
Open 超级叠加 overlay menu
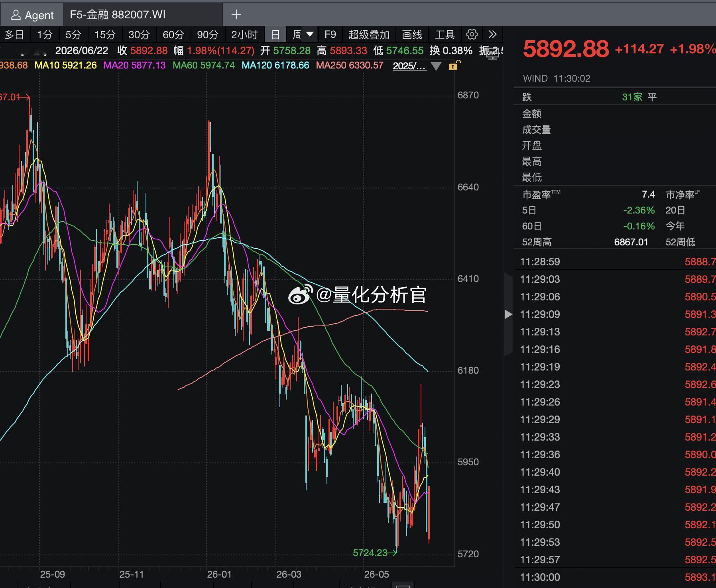[x=369, y=35]
